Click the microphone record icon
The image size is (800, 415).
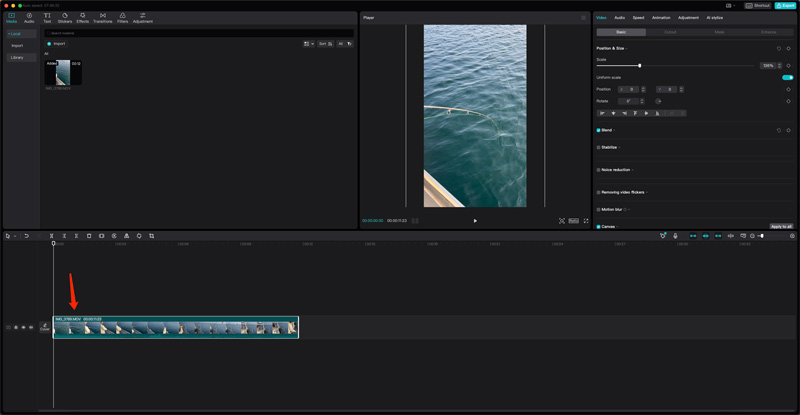675,236
